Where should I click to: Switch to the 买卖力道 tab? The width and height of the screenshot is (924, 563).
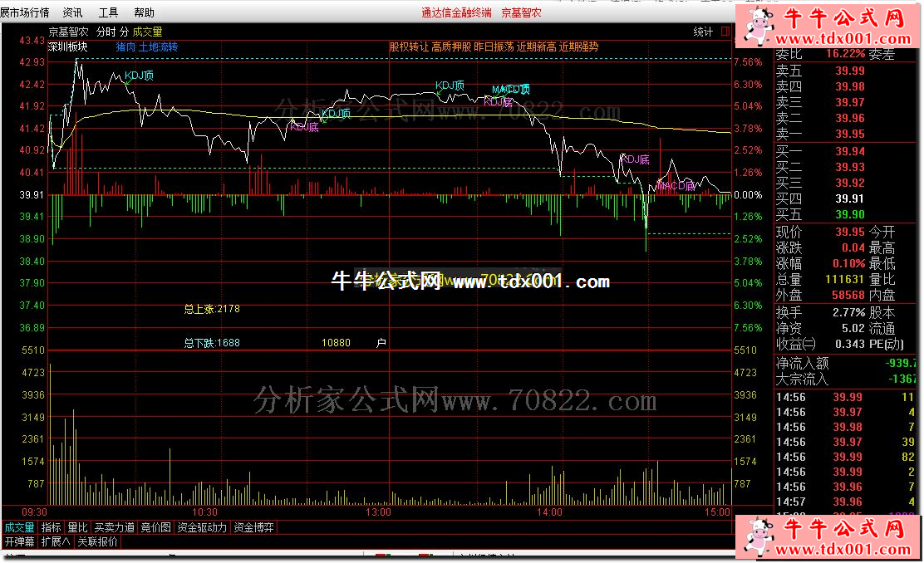(115, 527)
